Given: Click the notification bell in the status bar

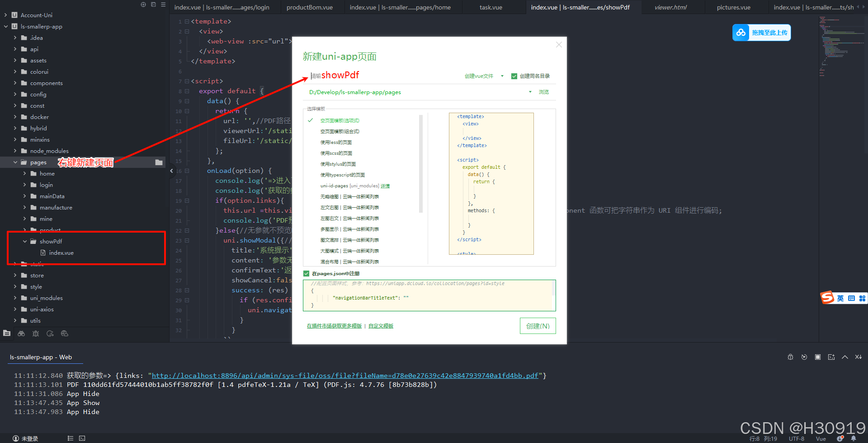Looking at the screenshot, I should pos(854,438).
